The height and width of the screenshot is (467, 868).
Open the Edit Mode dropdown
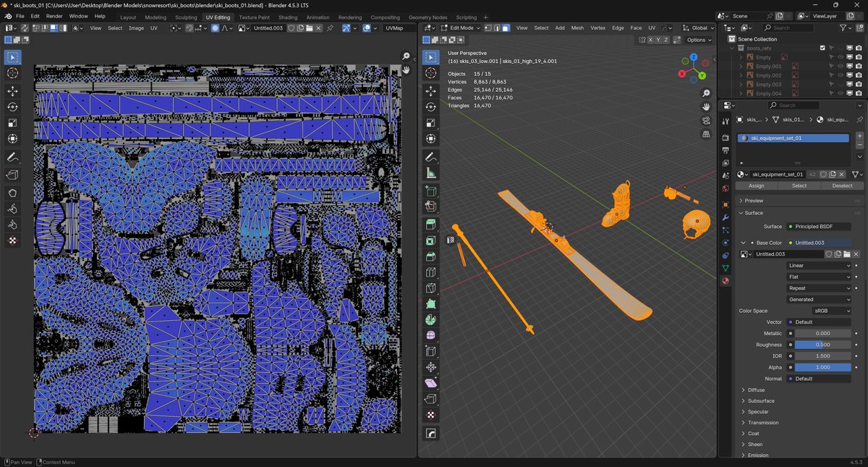pyautogui.click(x=461, y=28)
